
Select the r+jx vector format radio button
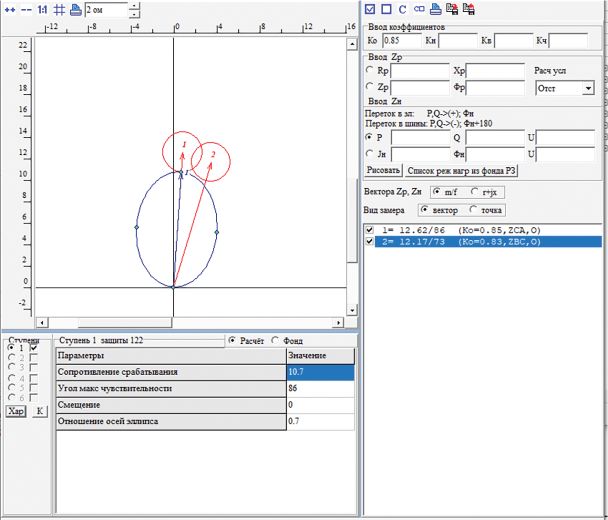tap(474, 191)
